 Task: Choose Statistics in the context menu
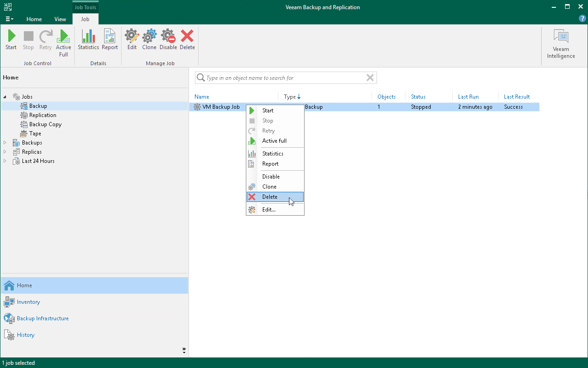275,154
